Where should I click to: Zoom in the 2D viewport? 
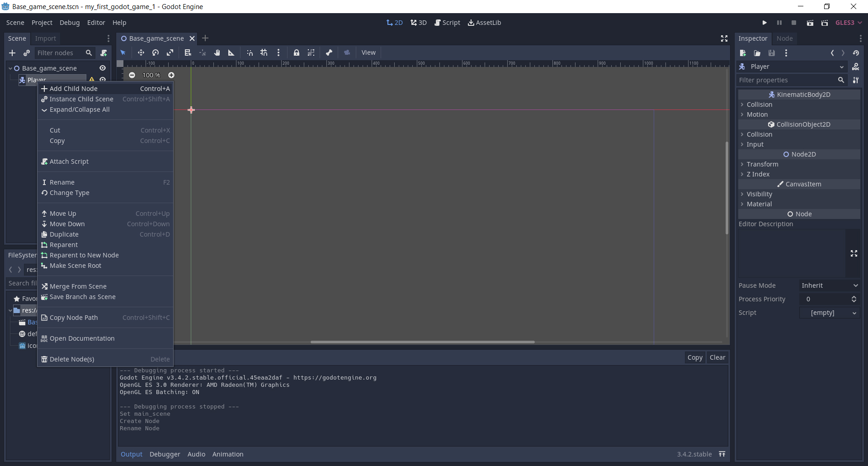coord(171,75)
